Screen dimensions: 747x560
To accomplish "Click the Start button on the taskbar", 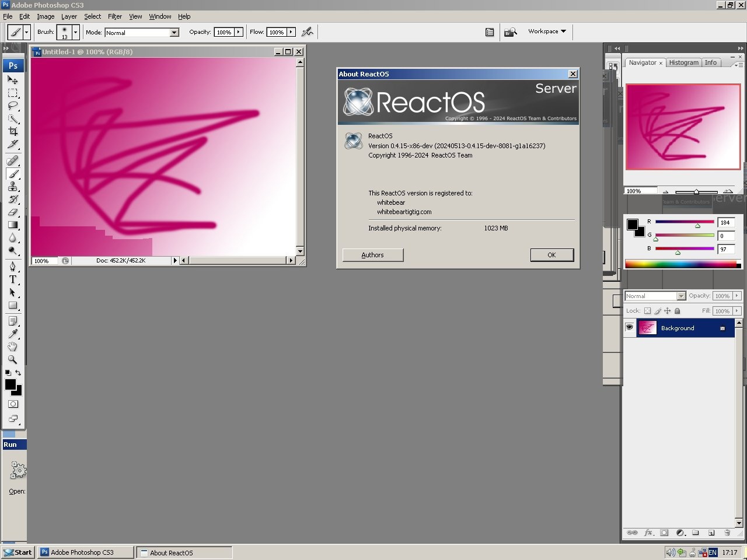I will [x=18, y=552].
